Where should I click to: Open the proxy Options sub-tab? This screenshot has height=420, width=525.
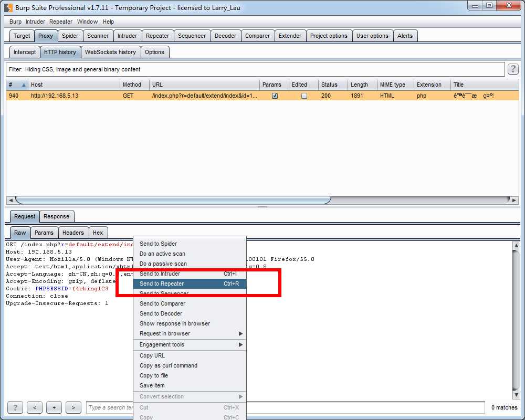(155, 52)
